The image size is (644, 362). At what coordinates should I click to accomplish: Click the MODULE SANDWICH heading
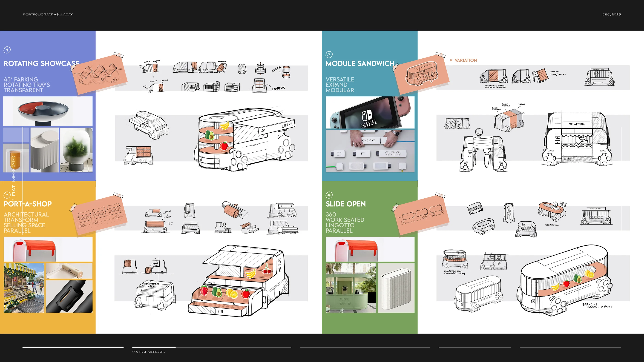coord(360,63)
